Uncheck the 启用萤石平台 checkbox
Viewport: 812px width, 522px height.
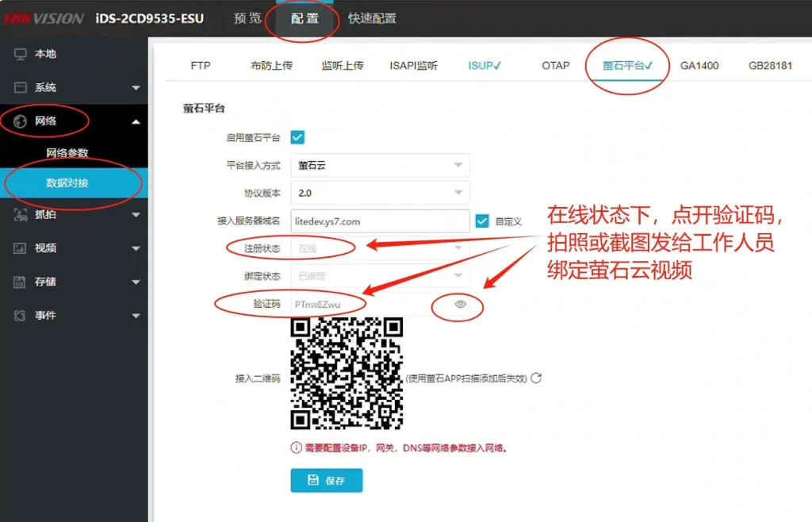point(298,136)
